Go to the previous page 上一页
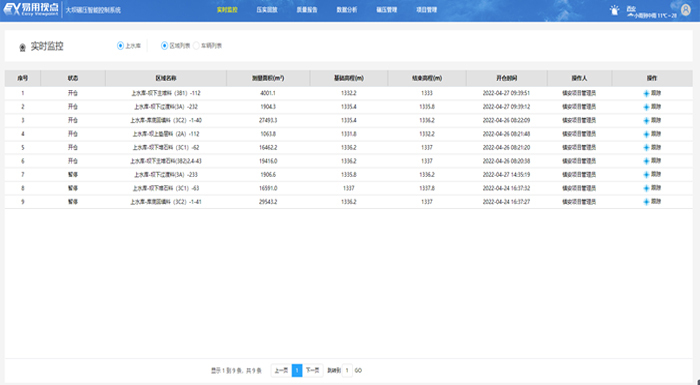The image size is (700, 385). (x=281, y=370)
